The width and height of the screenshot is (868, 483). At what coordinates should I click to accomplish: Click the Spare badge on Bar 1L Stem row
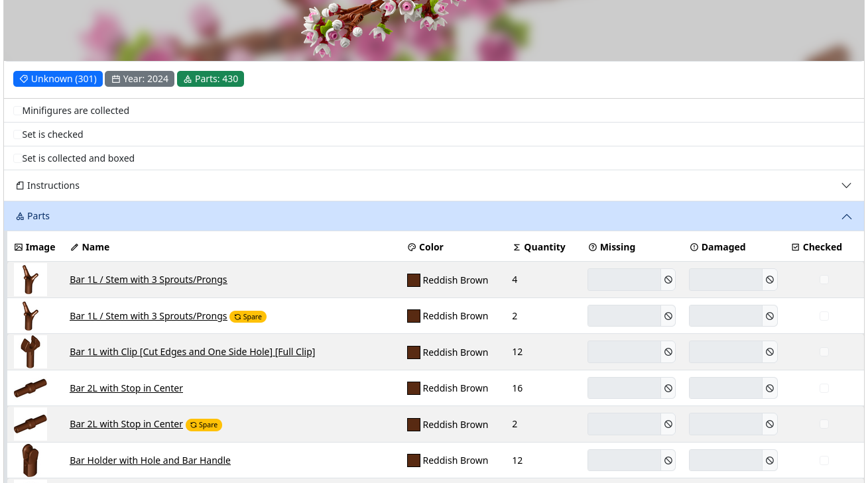pos(248,317)
